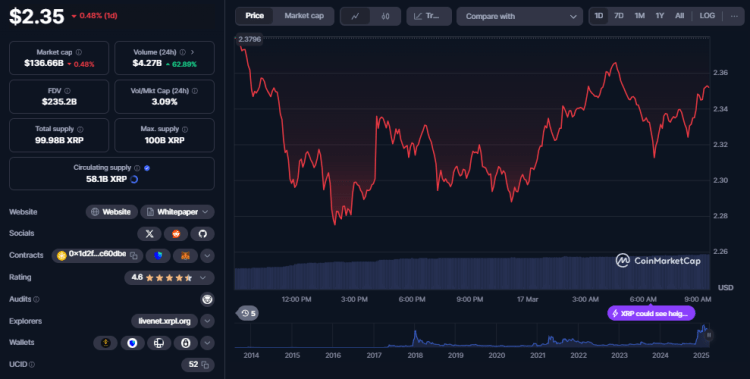750x379 pixels.
Task: Expand more wallets chevron
Action: click(x=207, y=343)
